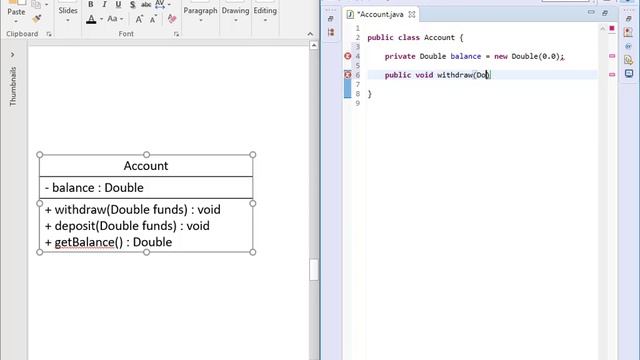This screenshot has width=640, height=360.
Task: Click the Account title text in diagram
Action: 146,166
